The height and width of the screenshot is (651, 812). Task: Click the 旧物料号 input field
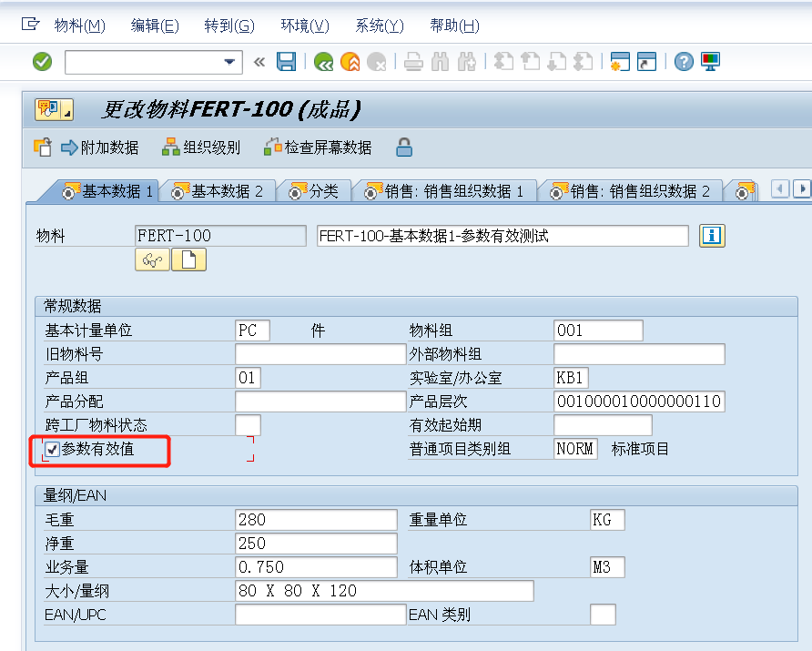click(320, 354)
